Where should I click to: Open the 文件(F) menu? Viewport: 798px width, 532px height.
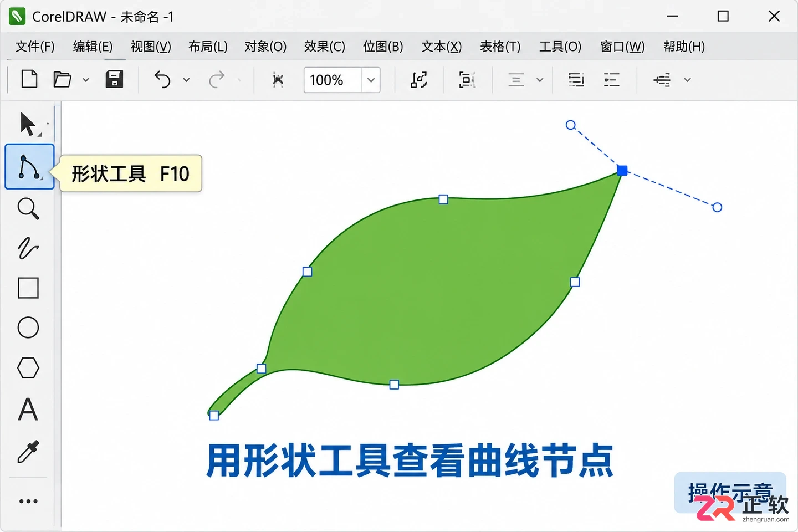coord(35,47)
